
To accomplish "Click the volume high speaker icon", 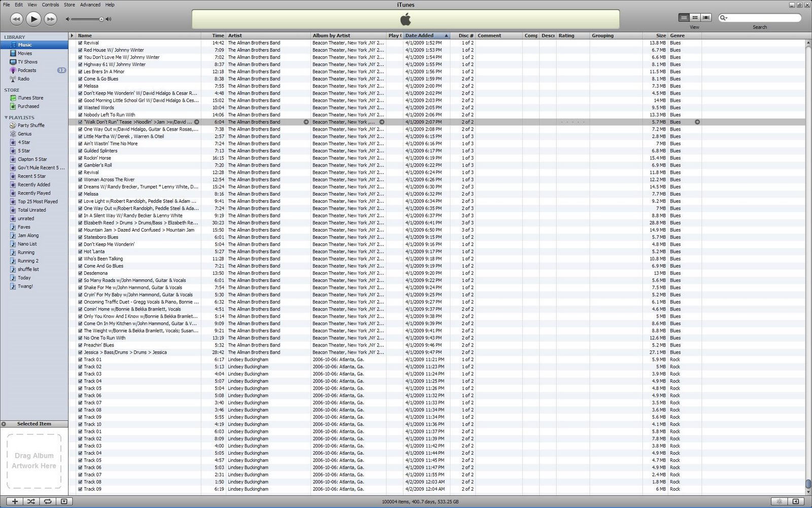I will tap(109, 19).
